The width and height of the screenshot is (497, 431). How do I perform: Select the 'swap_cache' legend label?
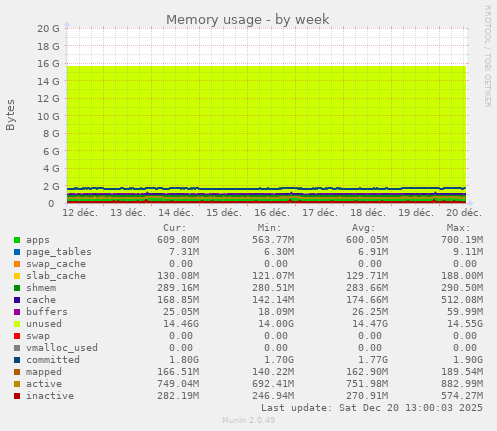click(56, 264)
